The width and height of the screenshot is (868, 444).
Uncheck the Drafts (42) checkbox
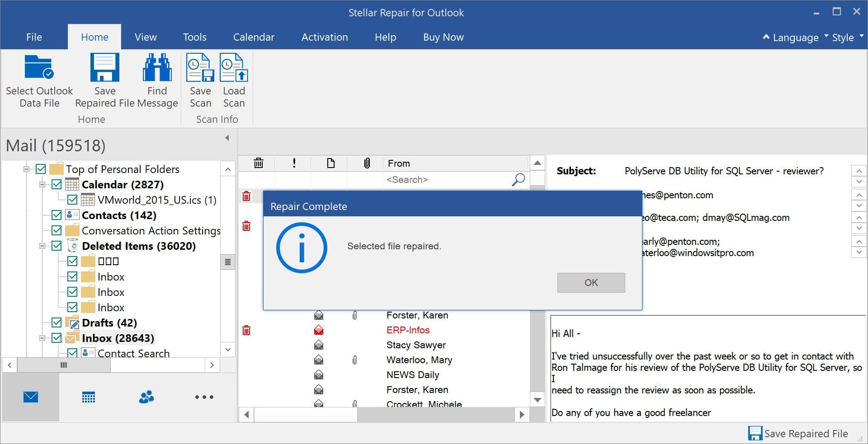point(57,322)
